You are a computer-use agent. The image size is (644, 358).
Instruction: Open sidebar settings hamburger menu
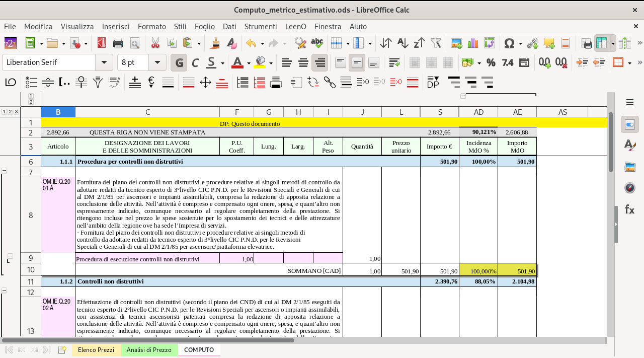click(630, 102)
